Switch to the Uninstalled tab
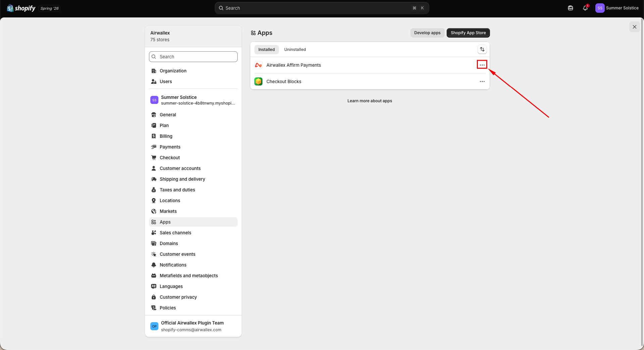This screenshot has height=350, width=644. point(295,50)
